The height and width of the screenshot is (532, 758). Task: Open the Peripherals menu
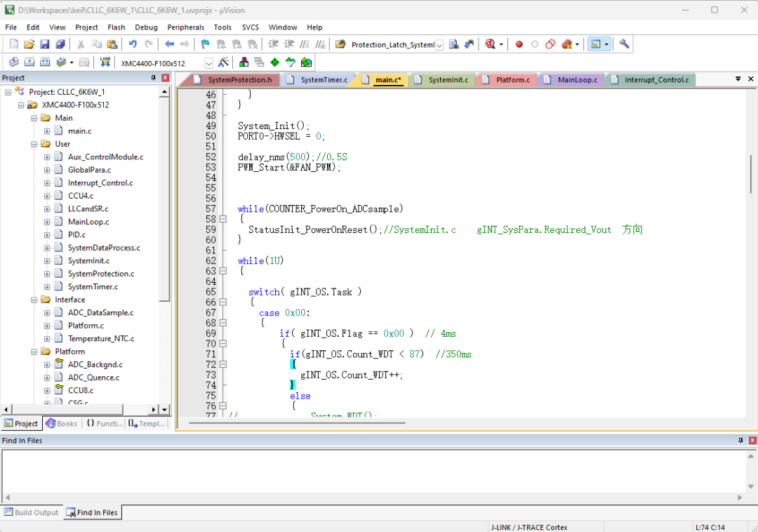coord(185,27)
